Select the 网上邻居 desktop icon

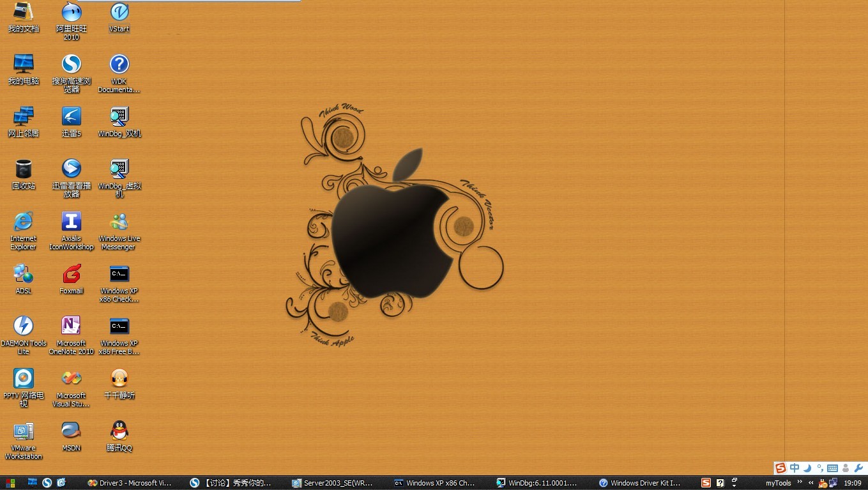tap(24, 122)
